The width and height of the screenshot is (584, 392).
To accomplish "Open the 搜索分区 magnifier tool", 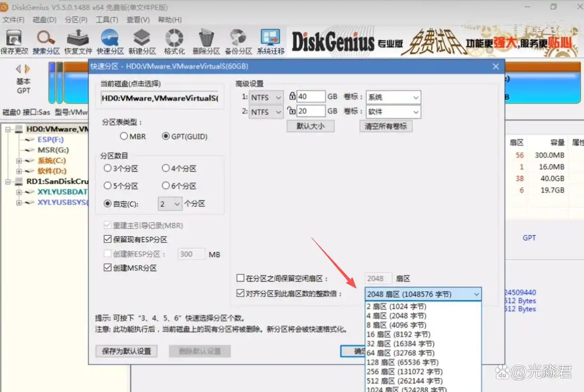I will tap(46, 41).
